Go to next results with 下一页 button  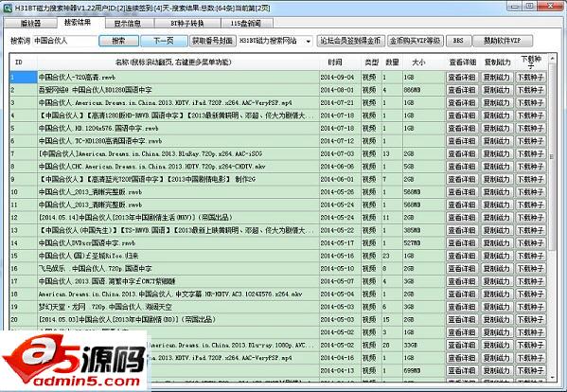pos(164,41)
